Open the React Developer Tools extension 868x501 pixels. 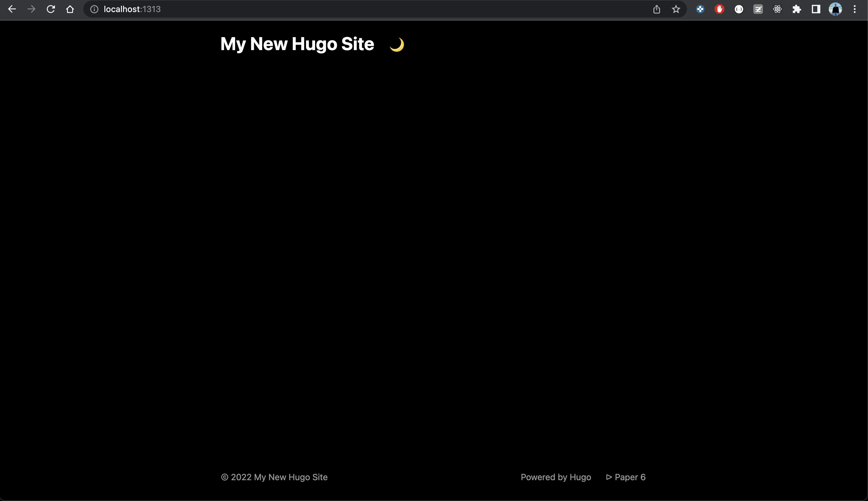[x=777, y=9]
